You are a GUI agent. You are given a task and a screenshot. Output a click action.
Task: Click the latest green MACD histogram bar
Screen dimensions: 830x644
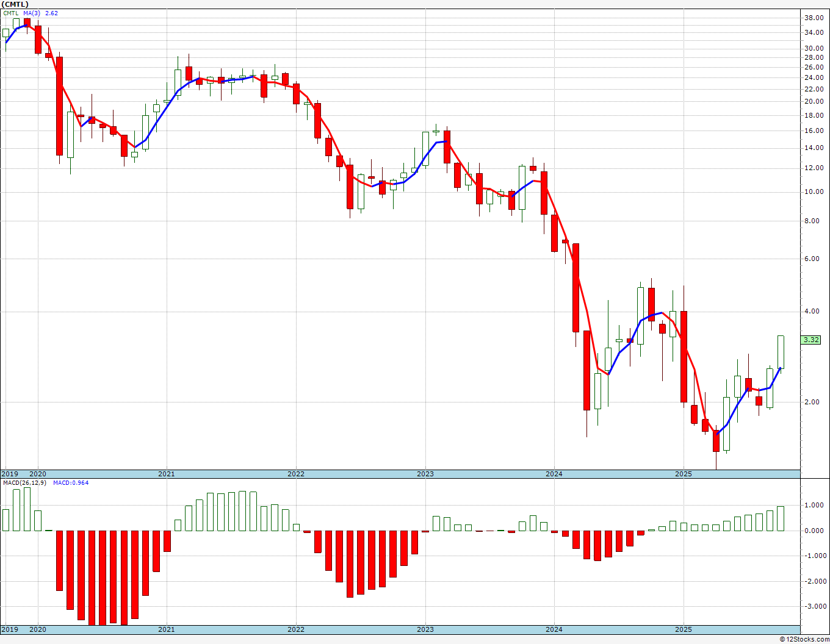tap(781, 518)
